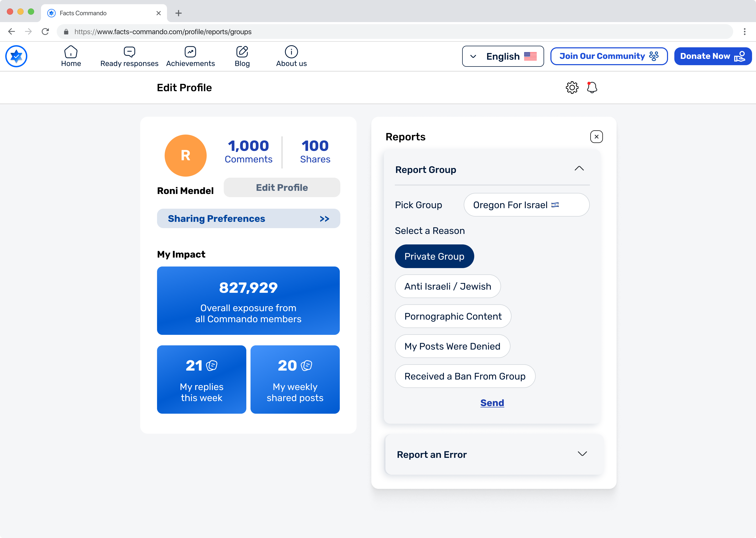756x538 pixels.
Task: Click Join Our Community button
Action: tap(609, 56)
